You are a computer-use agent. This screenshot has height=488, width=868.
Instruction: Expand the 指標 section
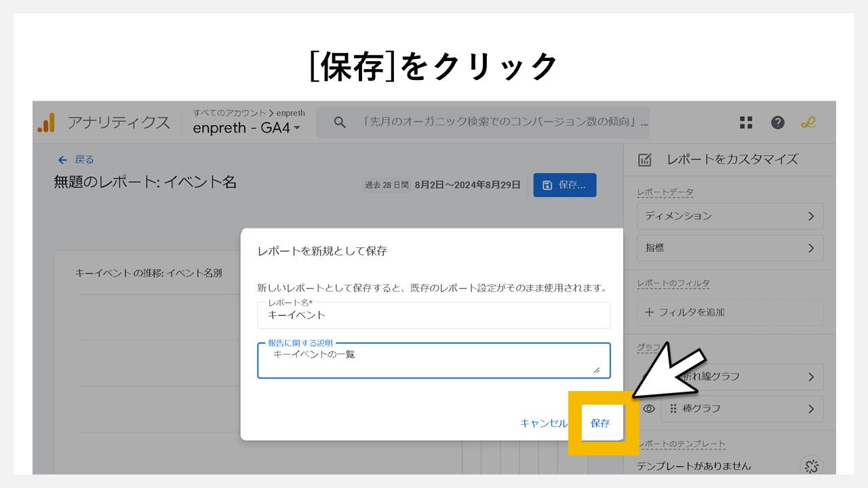[x=730, y=248]
